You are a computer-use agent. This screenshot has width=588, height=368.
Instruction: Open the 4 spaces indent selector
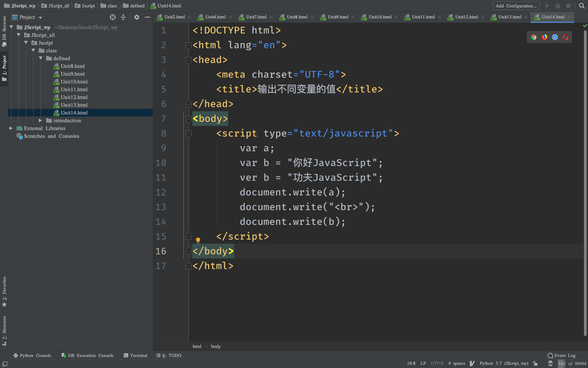(457, 363)
